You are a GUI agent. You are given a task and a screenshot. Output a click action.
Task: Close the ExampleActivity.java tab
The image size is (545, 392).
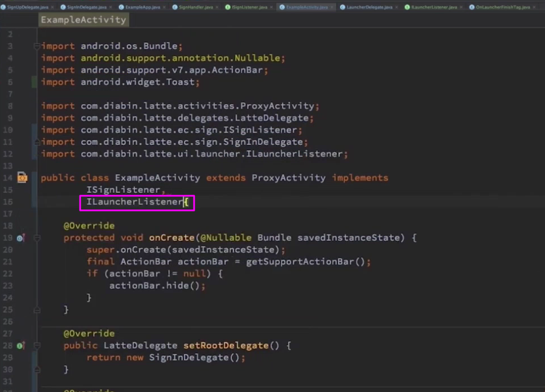(x=332, y=7)
